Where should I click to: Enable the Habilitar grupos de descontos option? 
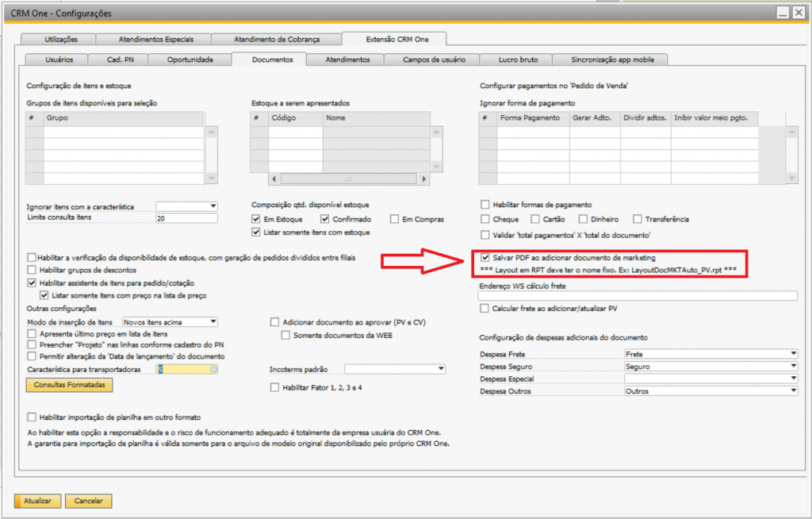[x=32, y=270]
